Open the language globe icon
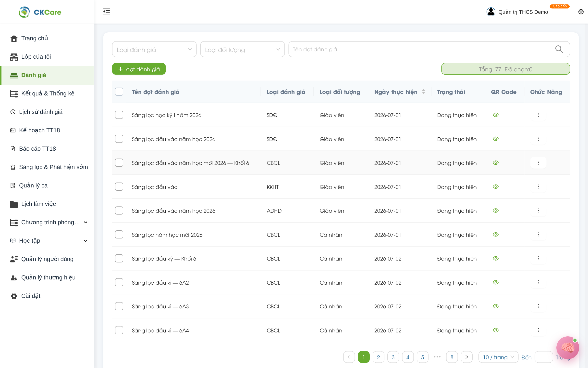 click(581, 12)
